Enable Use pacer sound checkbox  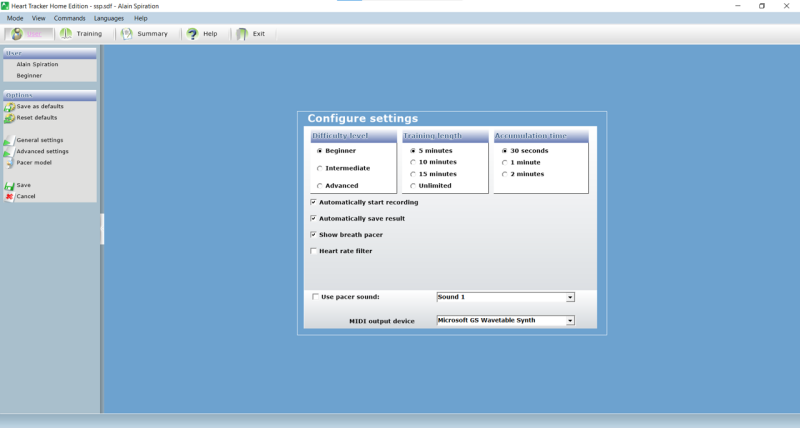pos(315,296)
